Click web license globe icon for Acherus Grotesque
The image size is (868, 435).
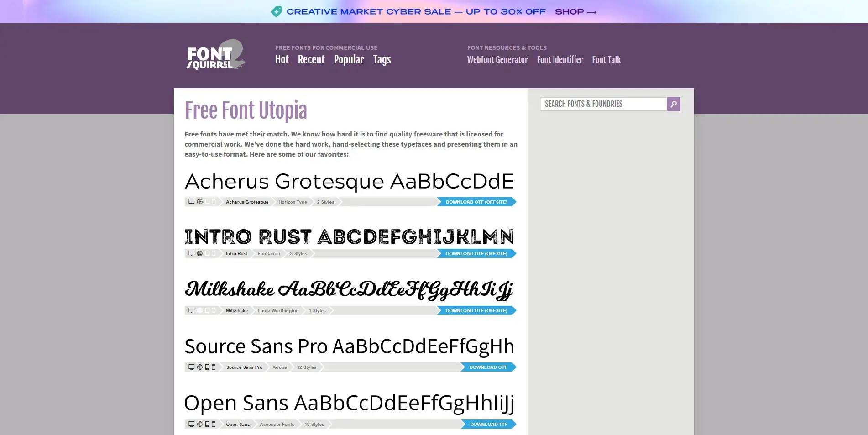coord(199,202)
